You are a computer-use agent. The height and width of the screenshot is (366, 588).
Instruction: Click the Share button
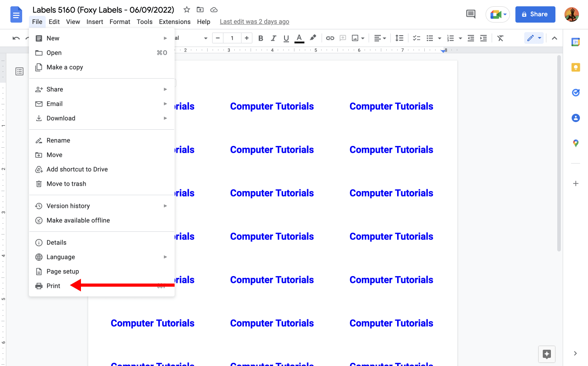[535, 14]
